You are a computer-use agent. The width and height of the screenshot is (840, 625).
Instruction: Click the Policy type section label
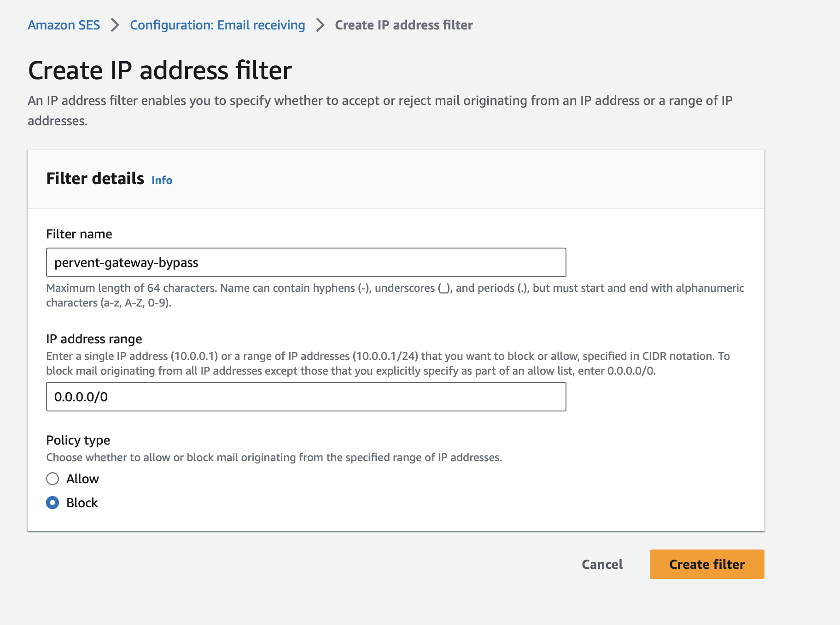click(78, 440)
